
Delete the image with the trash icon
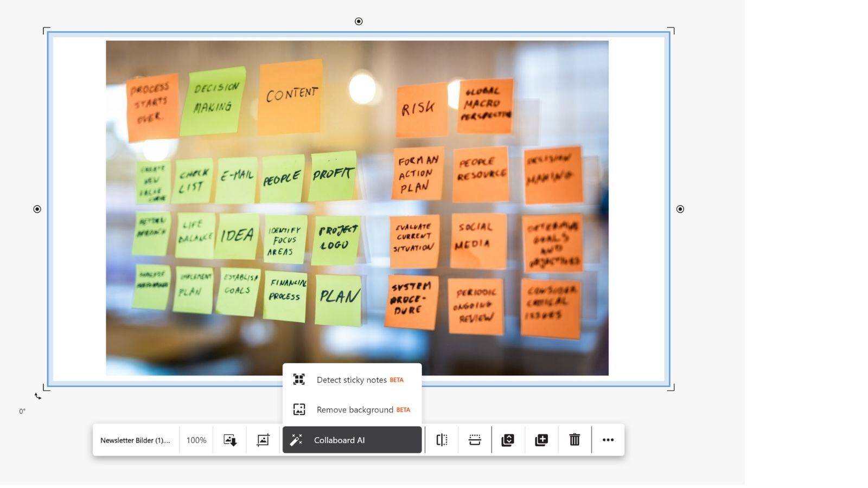coord(575,440)
